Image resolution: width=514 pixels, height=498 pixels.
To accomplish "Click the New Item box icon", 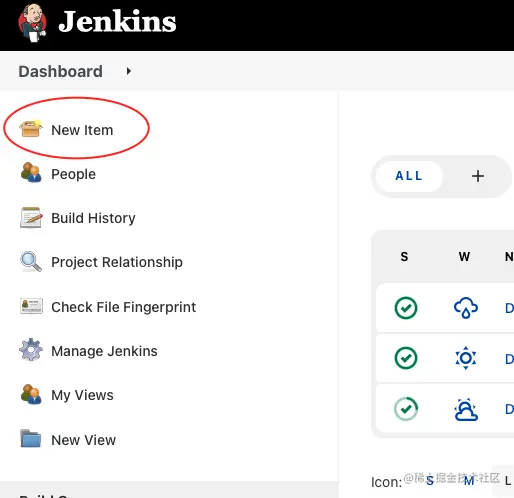I will coord(31,129).
